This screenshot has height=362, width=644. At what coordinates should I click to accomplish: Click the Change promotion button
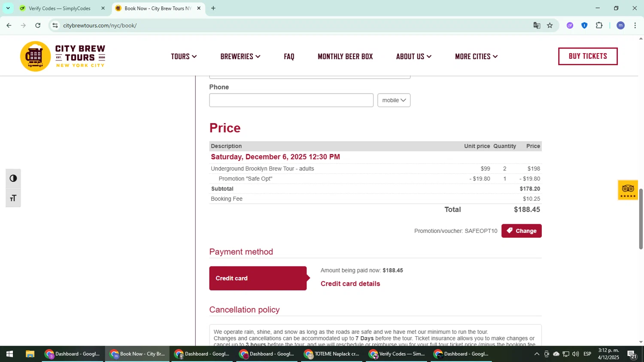click(x=521, y=231)
